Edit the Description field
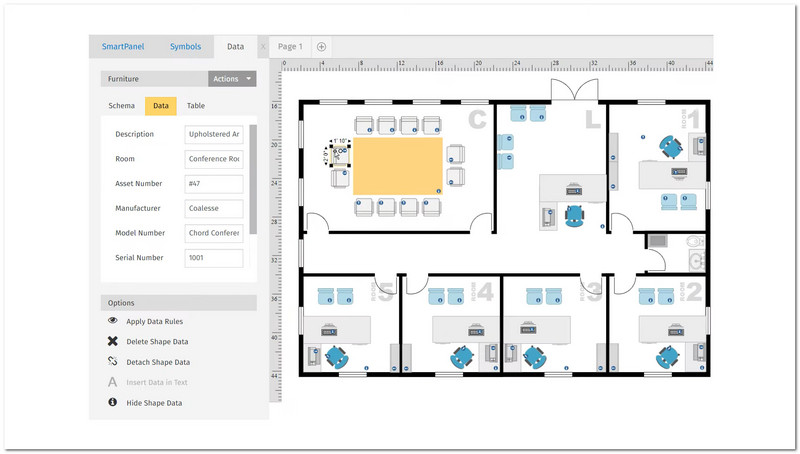The width and height of the screenshot is (800, 454). pyautogui.click(x=214, y=134)
